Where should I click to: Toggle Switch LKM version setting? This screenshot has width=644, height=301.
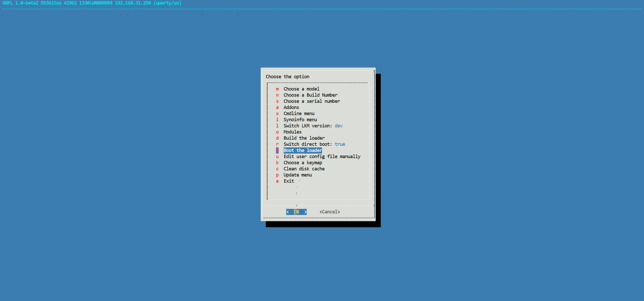click(309, 126)
